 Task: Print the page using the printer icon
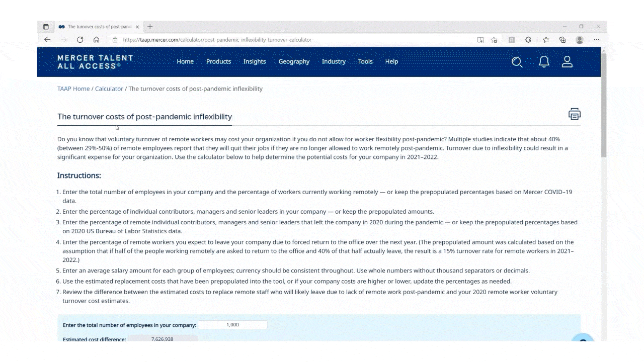pyautogui.click(x=574, y=114)
